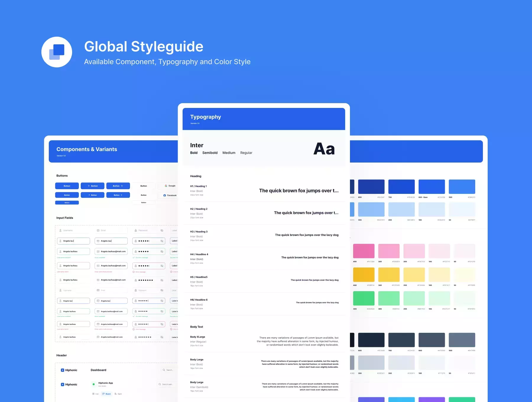The width and height of the screenshot is (532, 402).
Task: Click the 'H1 / Heading 1' label
Action: (x=198, y=186)
